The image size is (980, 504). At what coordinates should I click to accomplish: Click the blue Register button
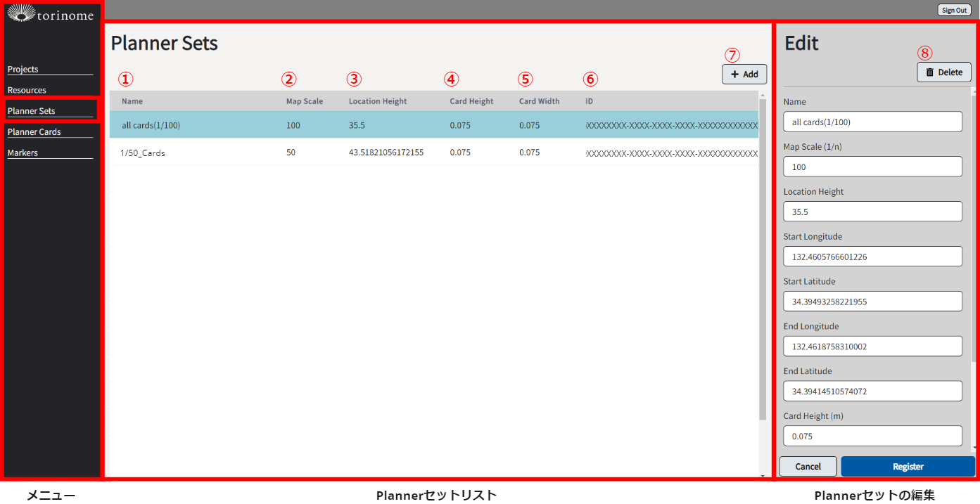908,467
